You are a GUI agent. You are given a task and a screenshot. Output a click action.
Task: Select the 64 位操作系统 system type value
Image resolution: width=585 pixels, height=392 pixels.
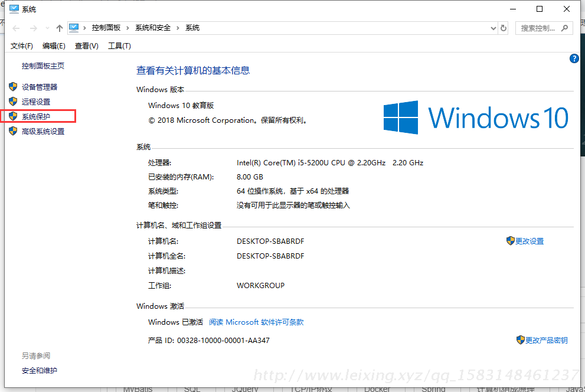[293, 191]
